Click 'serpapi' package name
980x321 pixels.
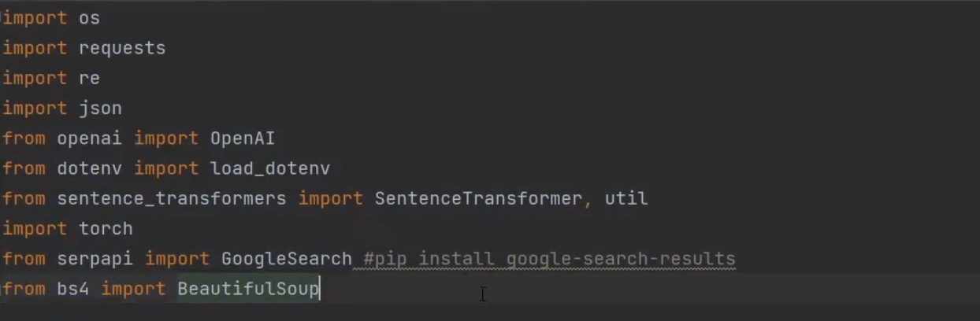pos(95,259)
